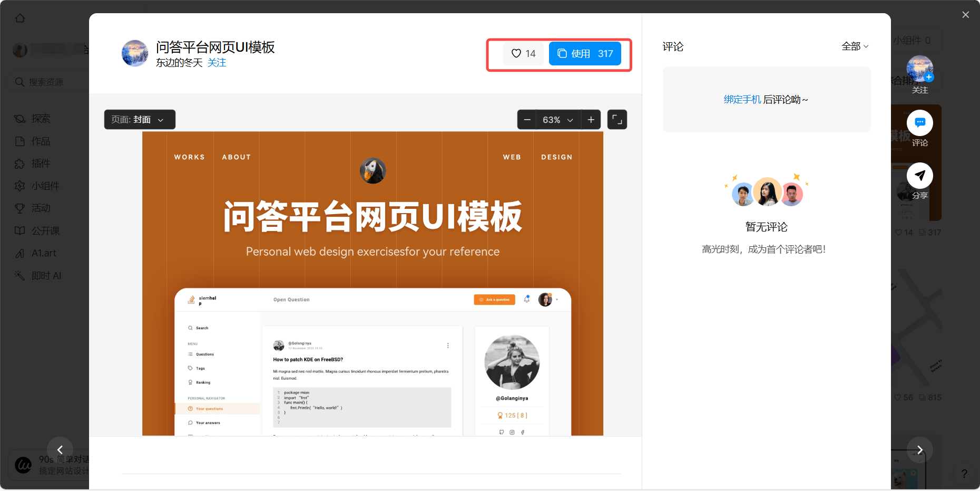The height and width of the screenshot is (491, 980).
Task: Click the 评论 chat bubble icon
Action: click(920, 123)
